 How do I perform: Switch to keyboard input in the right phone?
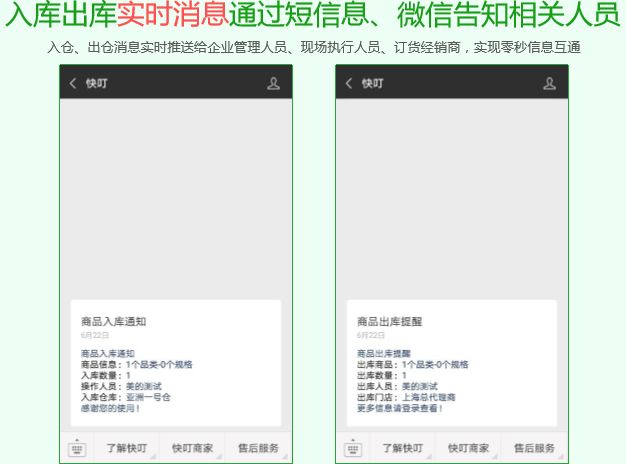[353, 449]
